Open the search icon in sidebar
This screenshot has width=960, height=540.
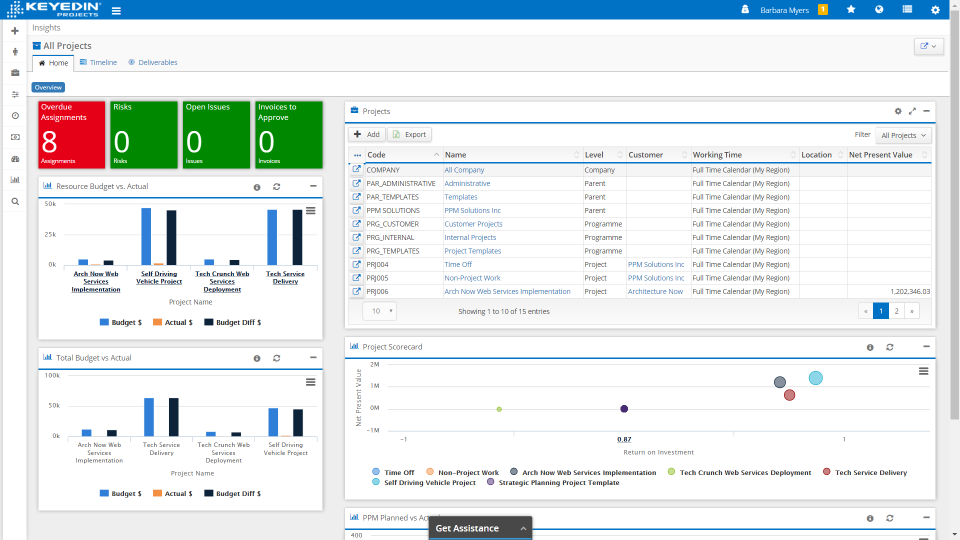[x=15, y=201]
